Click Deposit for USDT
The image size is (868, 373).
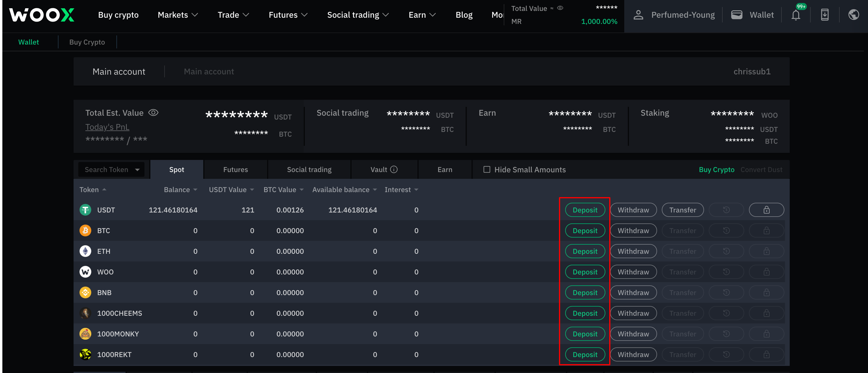tap(585, 210)
